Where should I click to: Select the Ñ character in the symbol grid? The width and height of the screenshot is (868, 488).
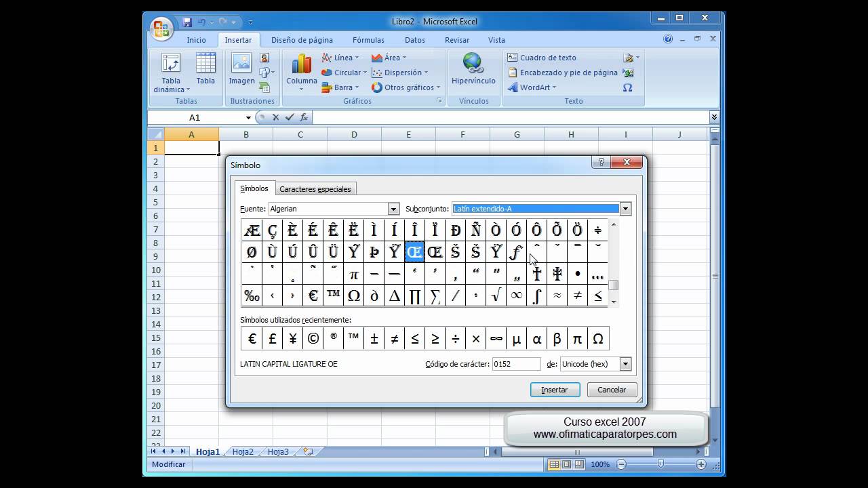475,230
